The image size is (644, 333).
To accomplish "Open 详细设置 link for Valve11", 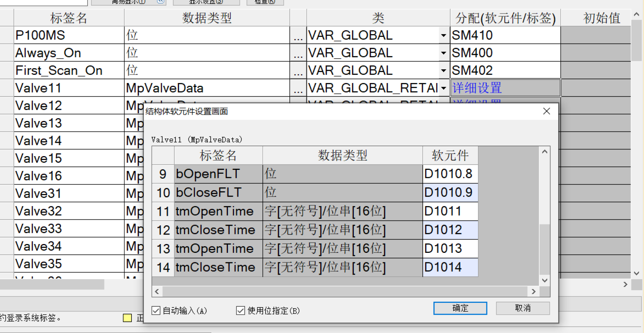I will point(477,88).
